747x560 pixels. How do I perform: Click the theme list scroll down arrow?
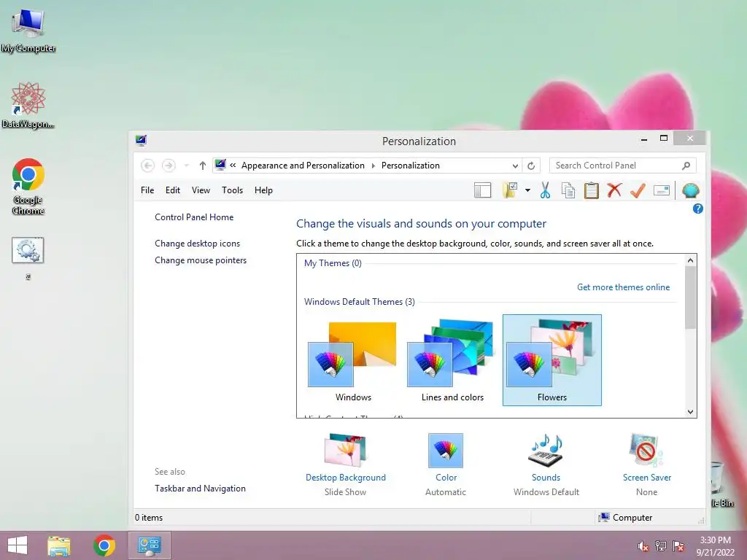690,412
